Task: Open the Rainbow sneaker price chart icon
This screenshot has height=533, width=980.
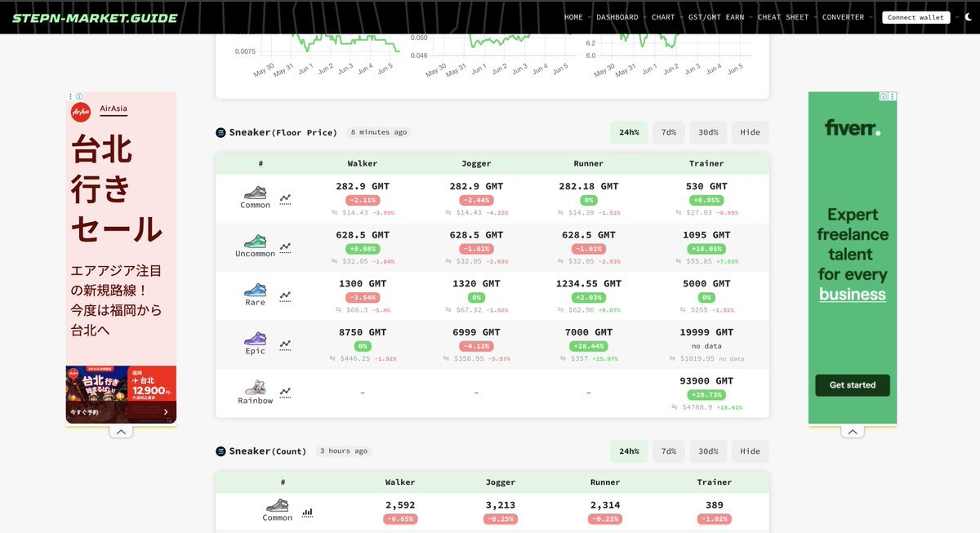Action: [x=285, y=393]
